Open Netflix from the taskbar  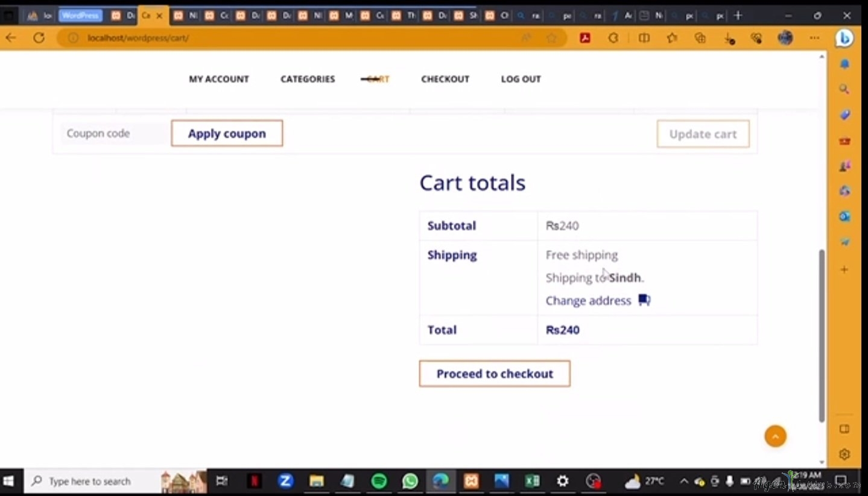click(255, 481)
